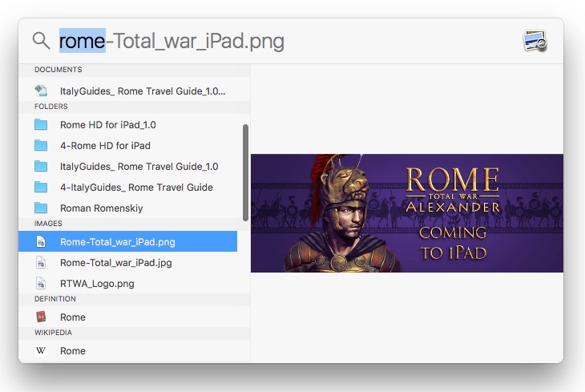Choose the Rome Wikipedia result
The height and width of the screenshot is (392, 585).
73,351
